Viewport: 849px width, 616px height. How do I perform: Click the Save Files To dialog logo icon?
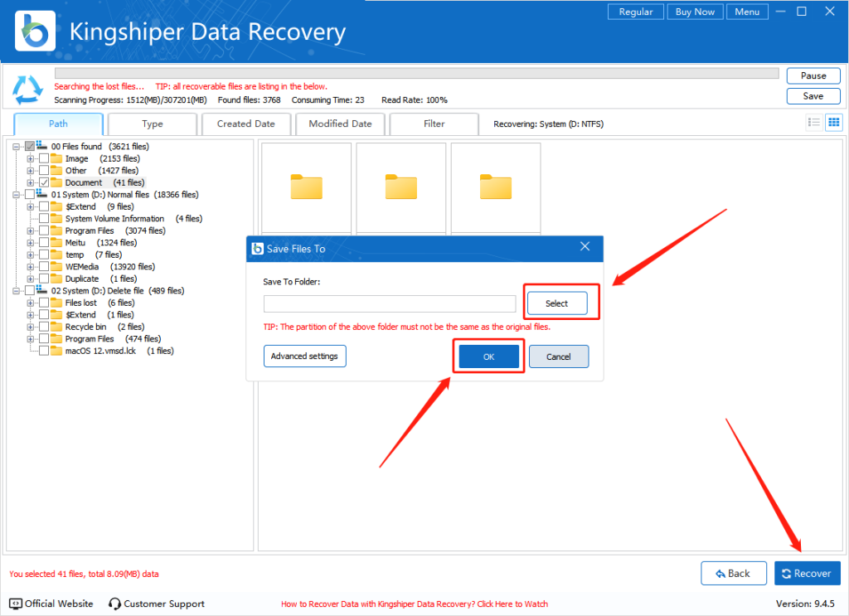tap(258, 249)
